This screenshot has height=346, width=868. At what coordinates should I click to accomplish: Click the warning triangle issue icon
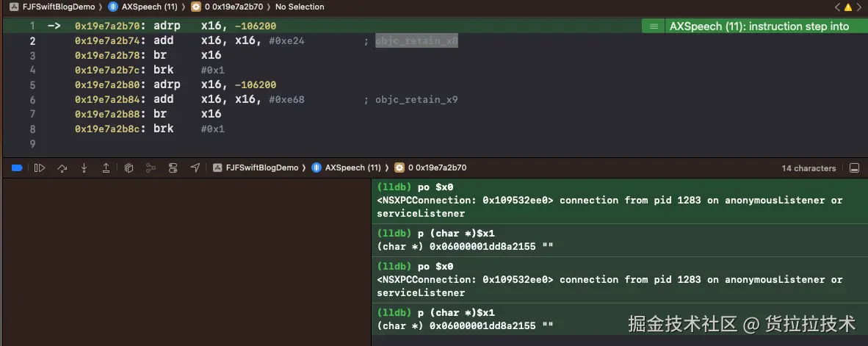pyautogui.click(x=849, y=7)
